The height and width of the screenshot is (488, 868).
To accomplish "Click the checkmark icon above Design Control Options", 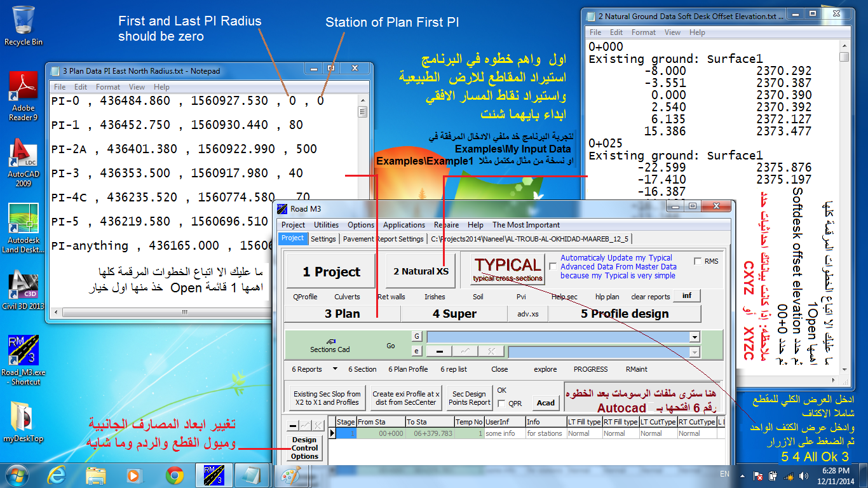I will click(x=306, y=426).
